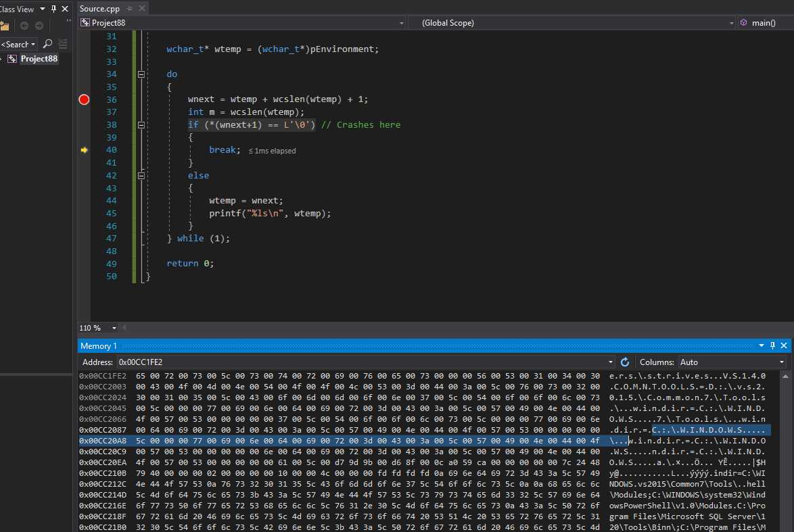Open the Global Scope dropdown
The width and height of the screenshot is (794, 532).
click(x=731, y=23)
